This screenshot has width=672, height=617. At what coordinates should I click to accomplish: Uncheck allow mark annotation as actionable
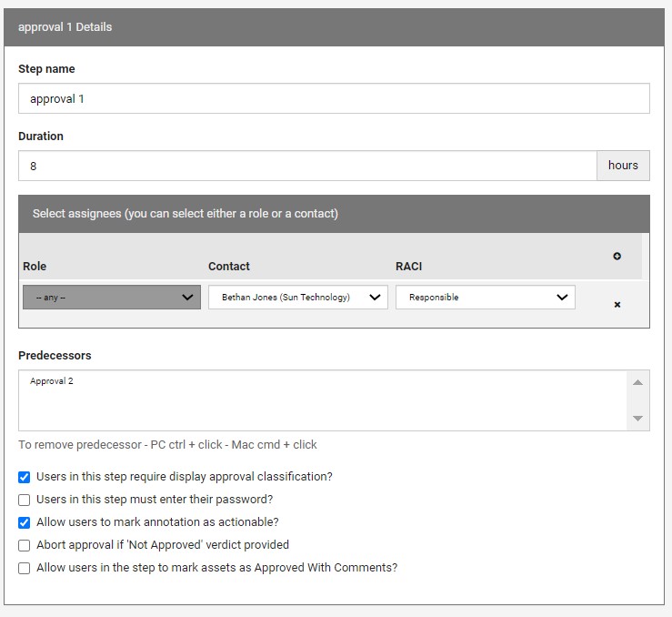tap(25, 522)
